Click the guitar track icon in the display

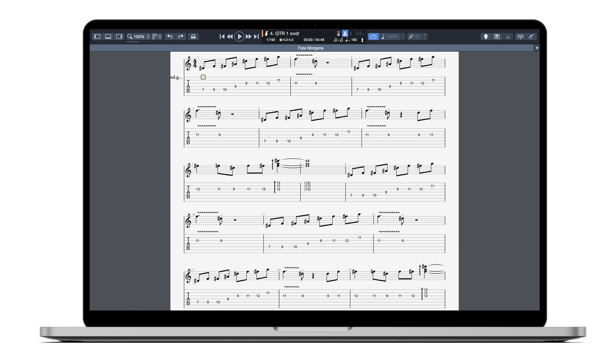[x=266, y=33]
